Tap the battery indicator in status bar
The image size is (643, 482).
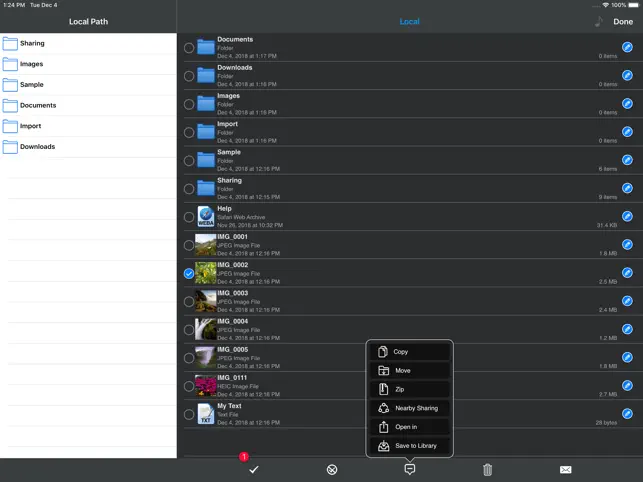(x=634, y=5)
